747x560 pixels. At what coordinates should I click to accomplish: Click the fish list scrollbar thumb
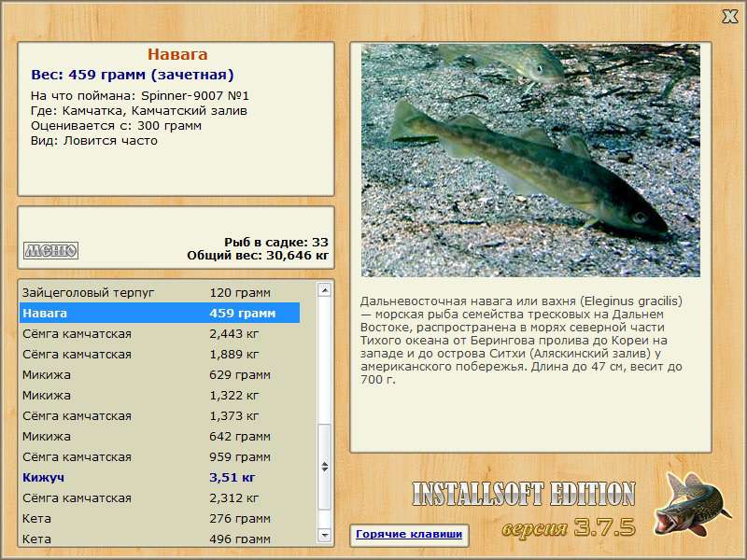coord(324,467)
